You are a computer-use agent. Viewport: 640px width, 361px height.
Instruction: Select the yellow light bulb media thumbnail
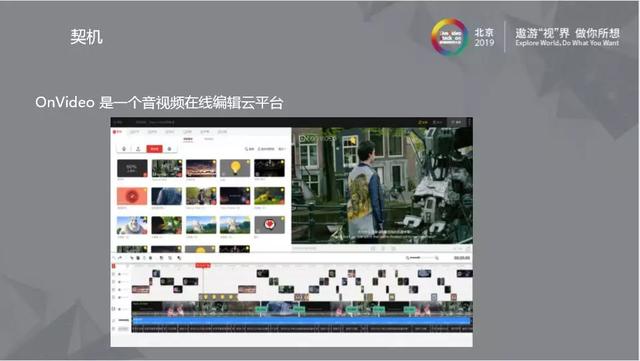tap(235, 168)
